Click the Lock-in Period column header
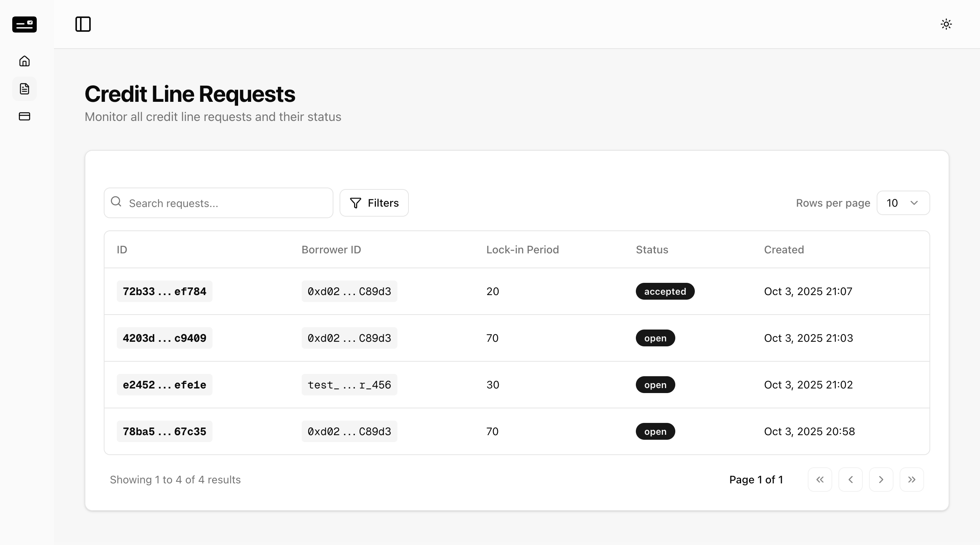This screenshot has height=545, width=980. 523,250
